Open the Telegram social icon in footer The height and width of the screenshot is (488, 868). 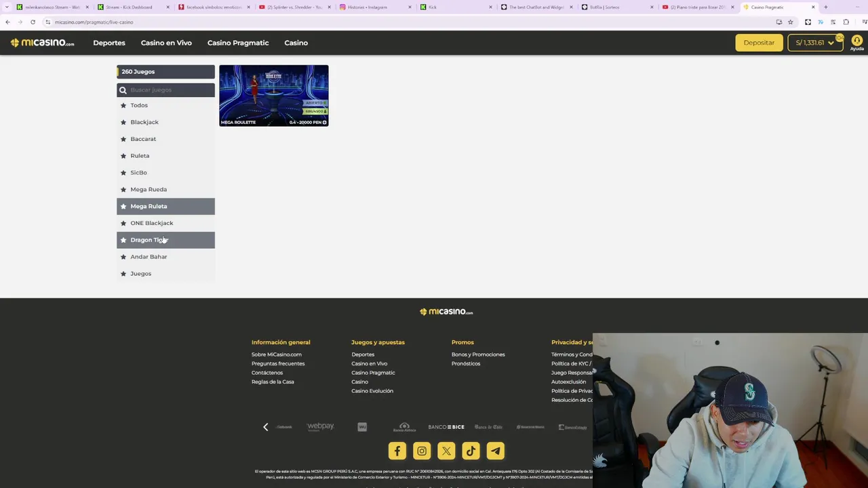[495, 451]
